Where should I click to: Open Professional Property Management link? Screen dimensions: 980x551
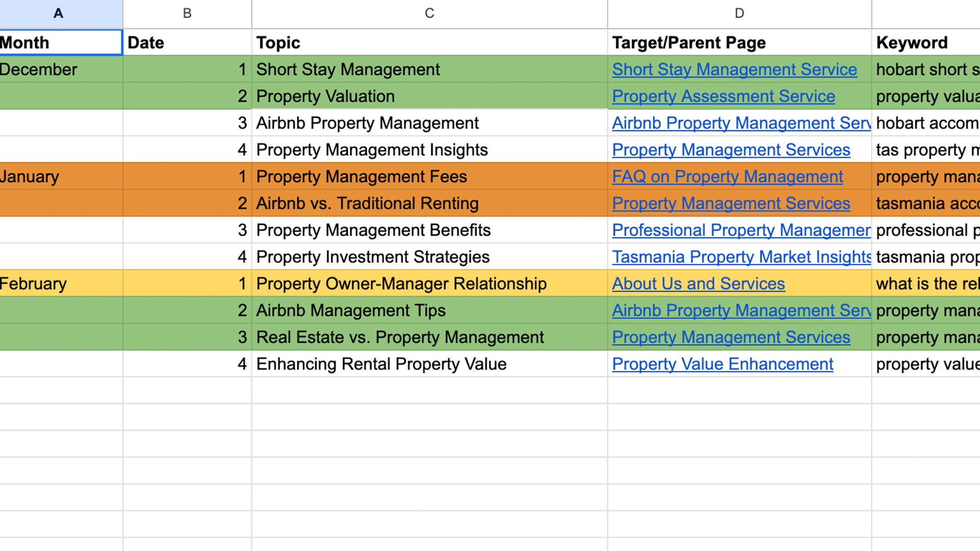click(741, 230)
